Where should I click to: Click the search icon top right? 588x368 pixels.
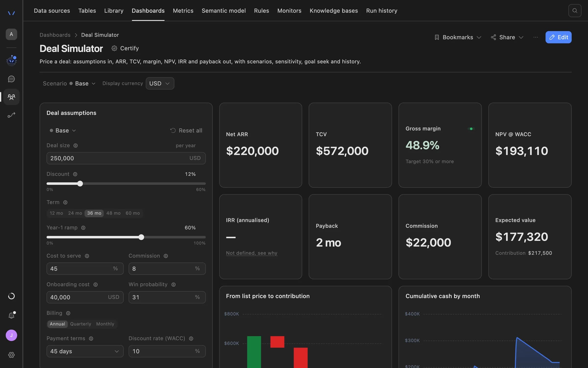pos(575,11)
